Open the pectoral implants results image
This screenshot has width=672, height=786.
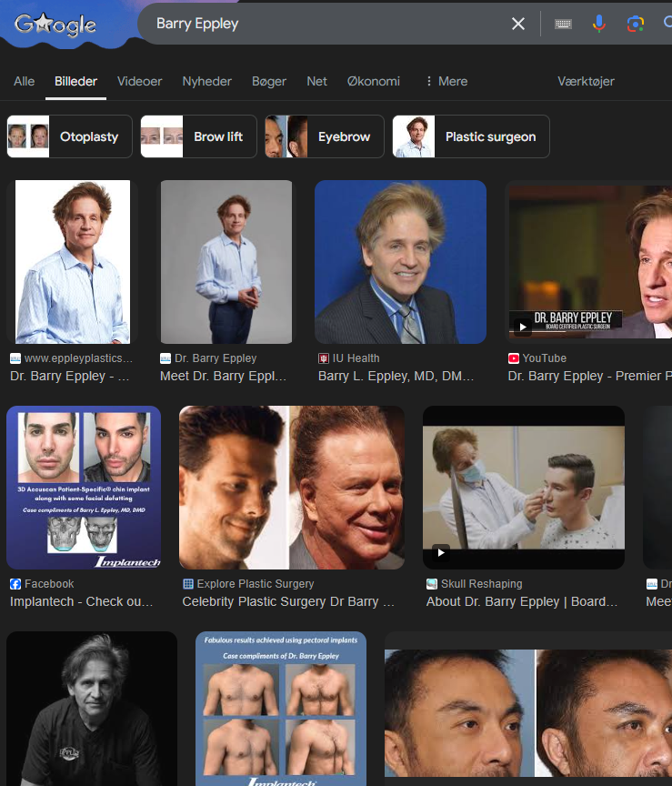281,709
